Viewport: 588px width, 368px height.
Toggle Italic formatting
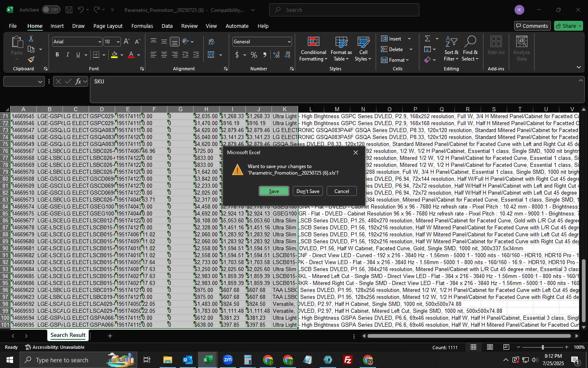(x=68, y=55)
